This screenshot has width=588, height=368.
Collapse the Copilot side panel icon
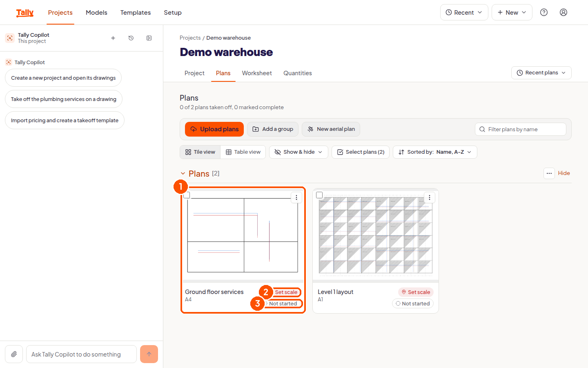(149, 38)
